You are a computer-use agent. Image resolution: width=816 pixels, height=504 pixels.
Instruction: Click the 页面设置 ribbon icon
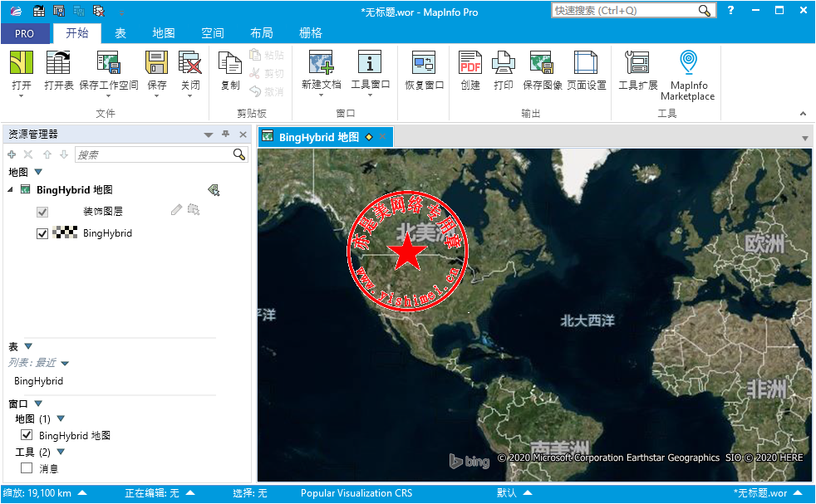(586, 63)
